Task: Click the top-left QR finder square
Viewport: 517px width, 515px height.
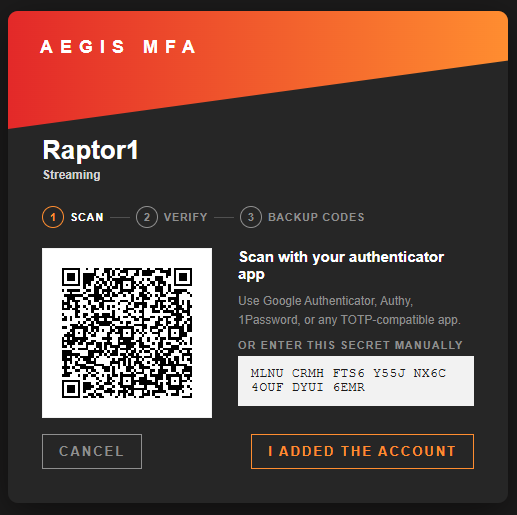Action: [x=71, y=277]
